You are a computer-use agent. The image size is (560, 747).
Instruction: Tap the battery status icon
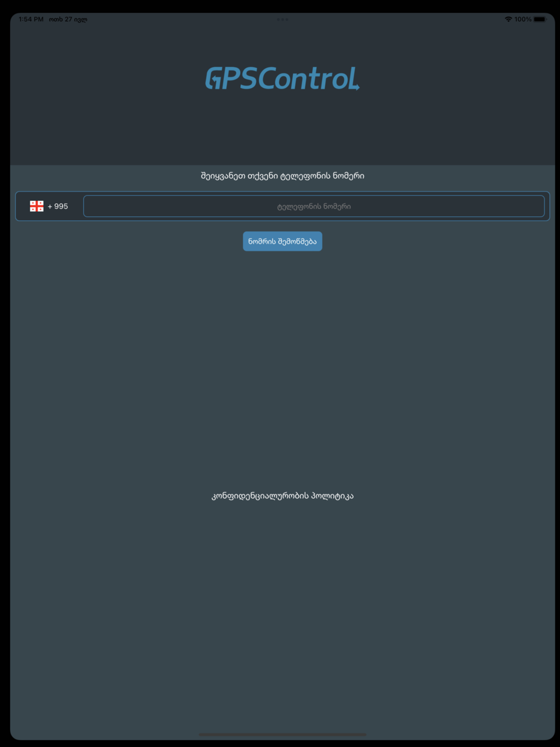click(x=540, y=19)
